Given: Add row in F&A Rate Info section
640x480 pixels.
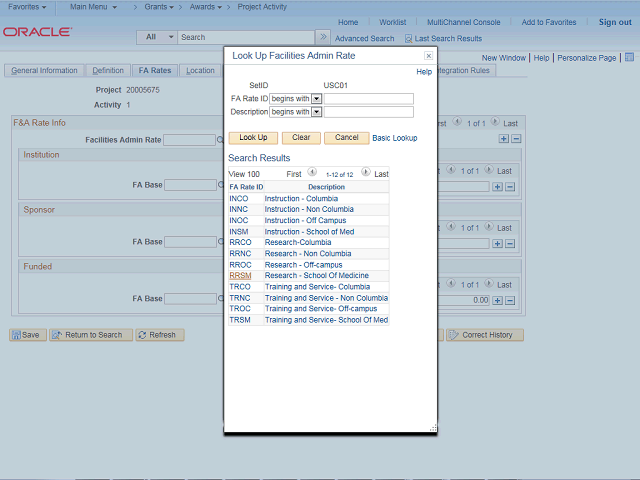Looking at the screenshot, I should (x=504, y=139).
